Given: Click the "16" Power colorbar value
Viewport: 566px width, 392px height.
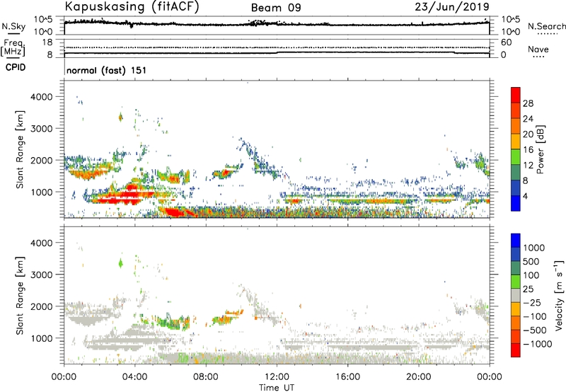Looking at the screenshot, I should tap(528, 150).
